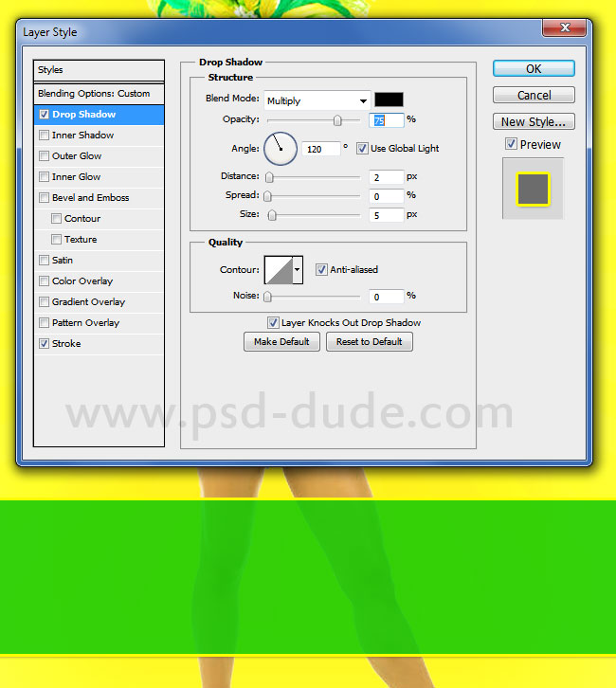Viewport: 616px width, 688px height.
Task: Confirm with the OK button
Action: click(534, 69)
